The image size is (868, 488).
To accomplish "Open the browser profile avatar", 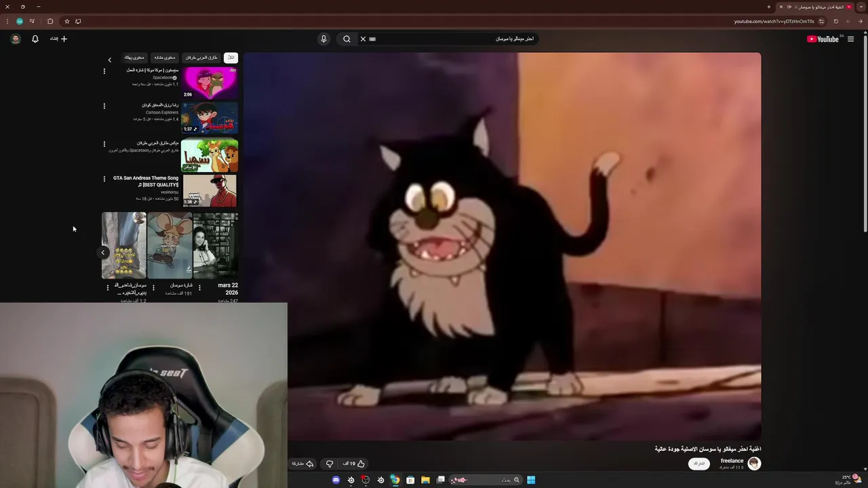I will [20, 21].
